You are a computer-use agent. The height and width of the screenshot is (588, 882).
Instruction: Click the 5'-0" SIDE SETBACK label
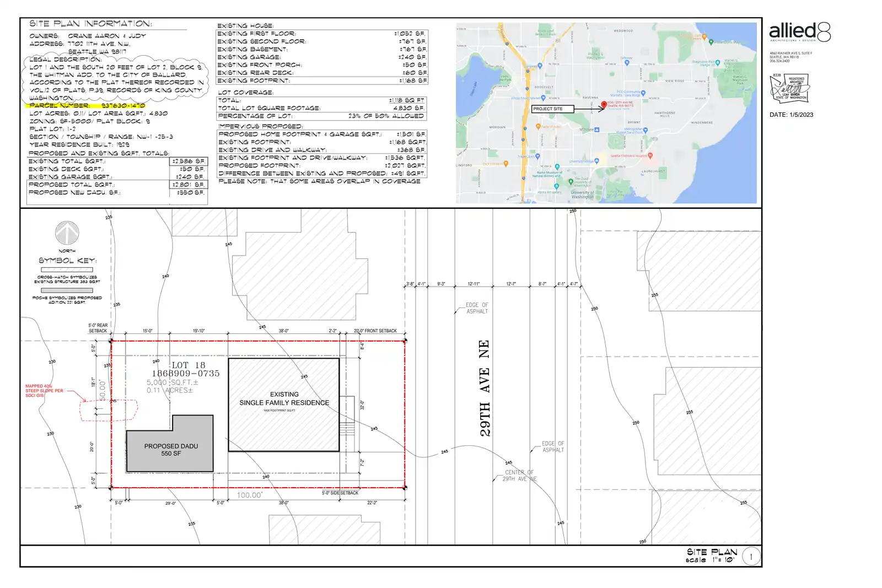click(340, 493)
